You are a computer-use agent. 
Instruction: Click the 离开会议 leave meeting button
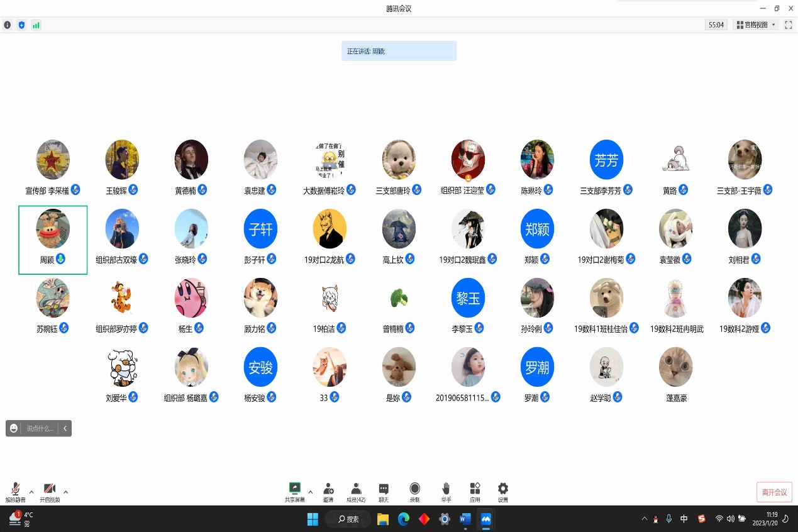[774, 492]
